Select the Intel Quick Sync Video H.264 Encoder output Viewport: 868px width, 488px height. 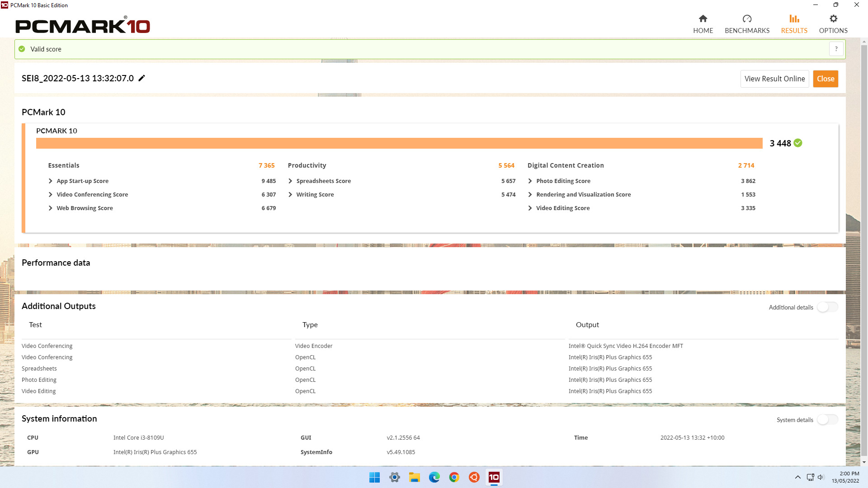tap(626, 346)
